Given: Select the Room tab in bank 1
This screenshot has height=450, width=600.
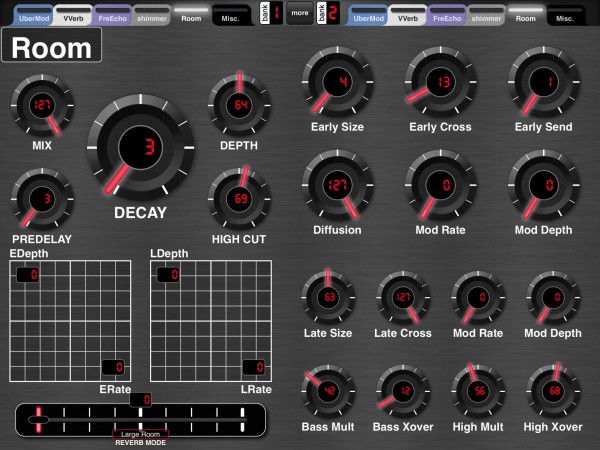Looking at the screenshot, I should click(191, 16).
